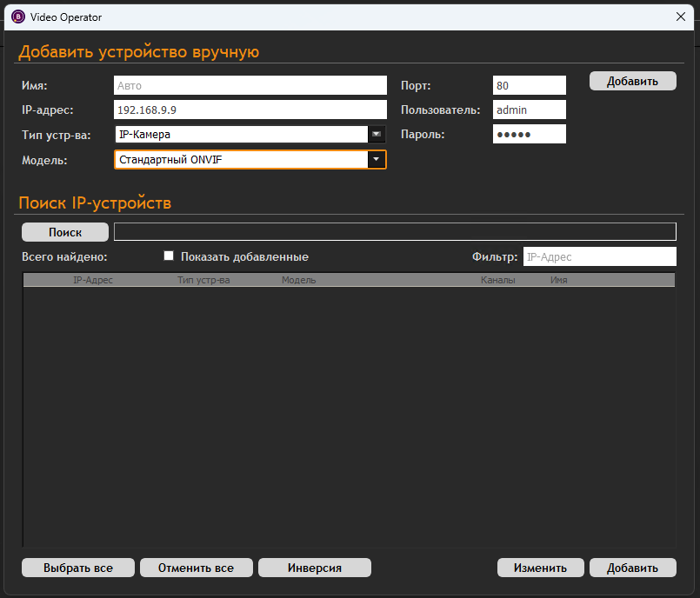Viewport: 700px width, 598px height.
Task: Enable the Показать добавленные checkbox
Action: coord(170,256)
